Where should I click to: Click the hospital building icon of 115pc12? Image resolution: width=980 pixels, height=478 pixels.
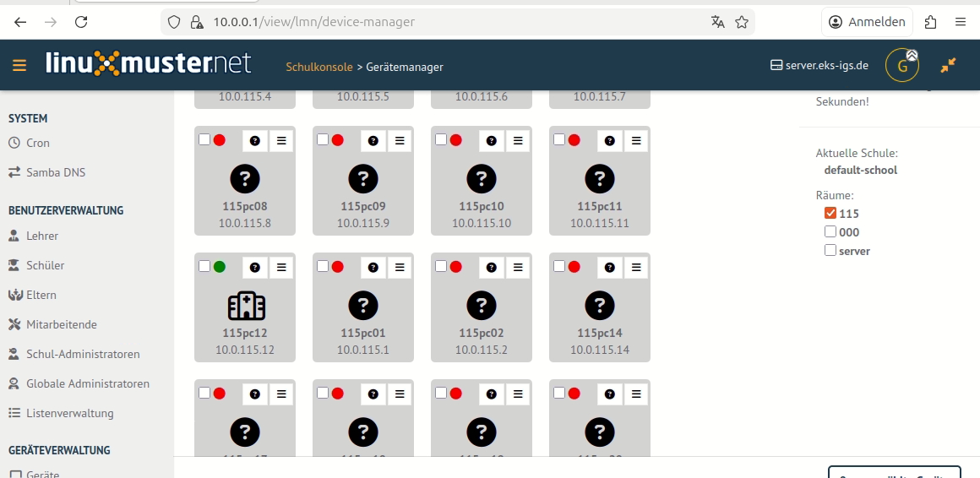pos(245,305)
